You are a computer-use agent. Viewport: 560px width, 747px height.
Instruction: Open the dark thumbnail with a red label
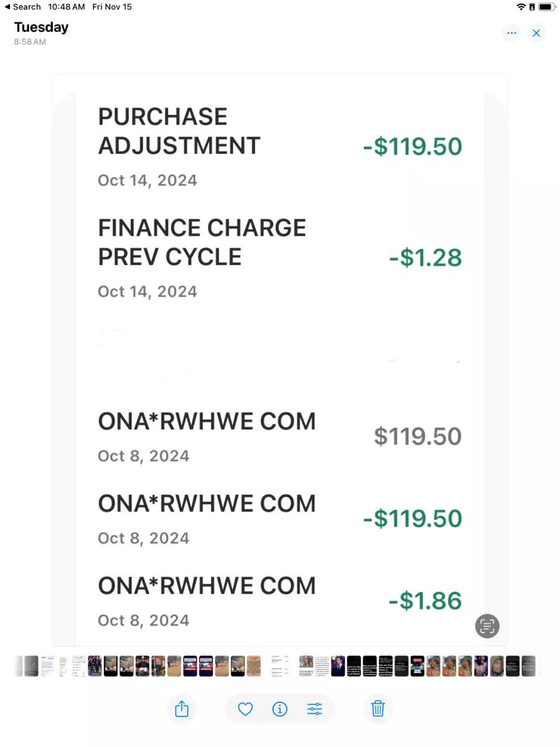pos(418,666)
